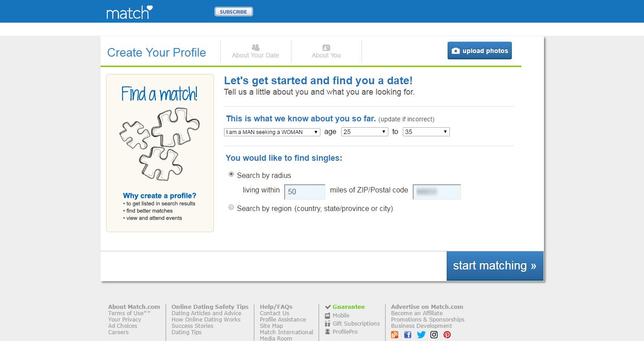
Task: Open the Facebook icon in footer
Action: tap(408, 335)
